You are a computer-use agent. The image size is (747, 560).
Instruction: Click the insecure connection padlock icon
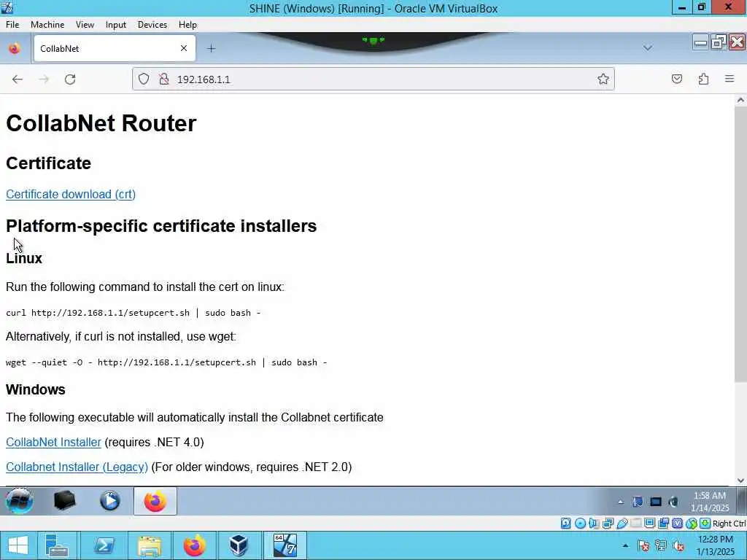164,79
